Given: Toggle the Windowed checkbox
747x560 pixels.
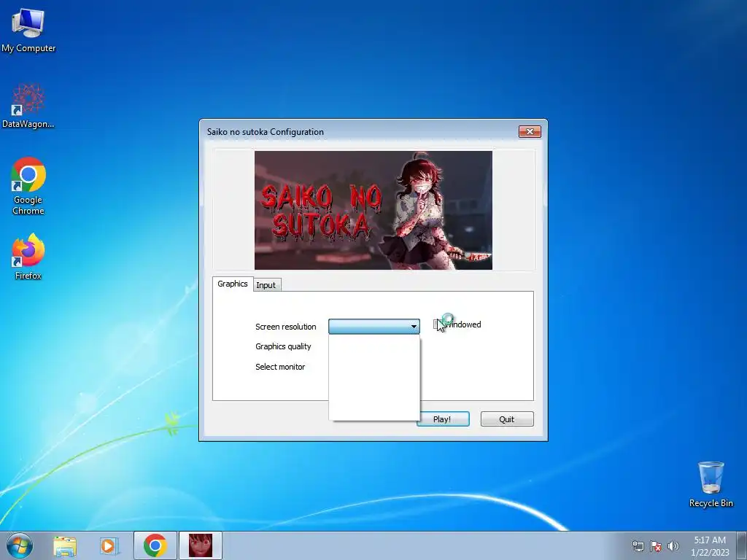Looking at the screenshot, I should point(438,324).
